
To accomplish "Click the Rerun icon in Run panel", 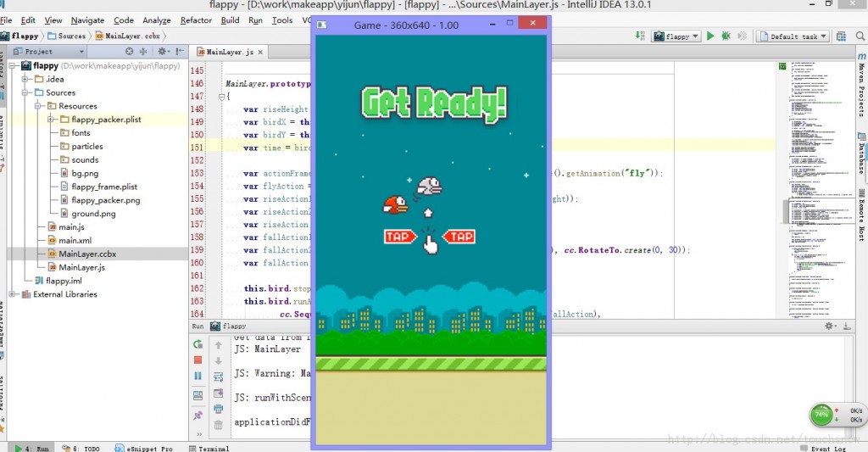I will click(x=198, y=345).
